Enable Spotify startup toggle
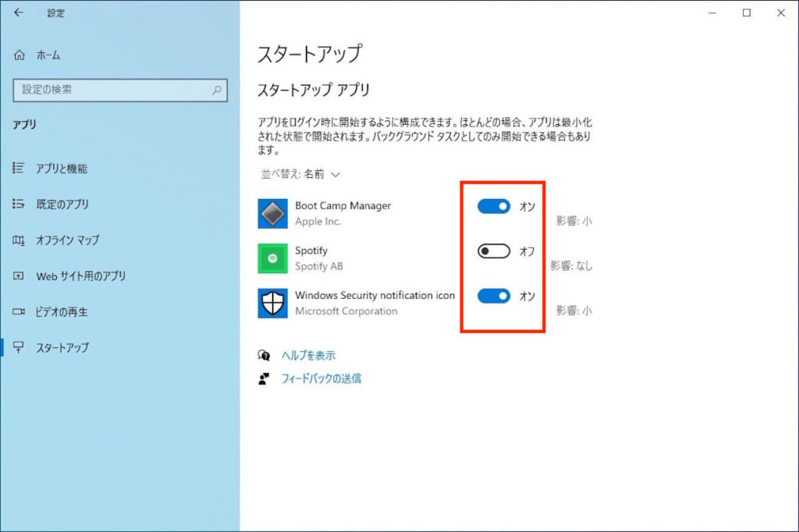 [494, 251]
